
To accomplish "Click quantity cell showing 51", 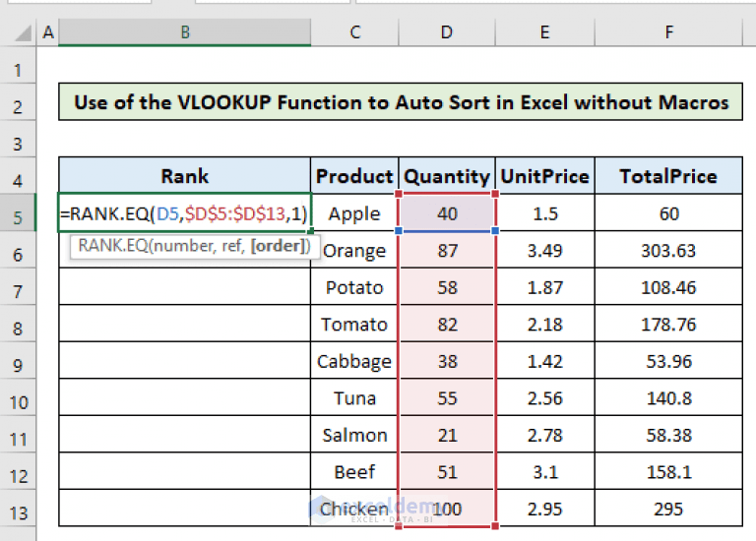I will pyautogui.click(x=447, y=471).
